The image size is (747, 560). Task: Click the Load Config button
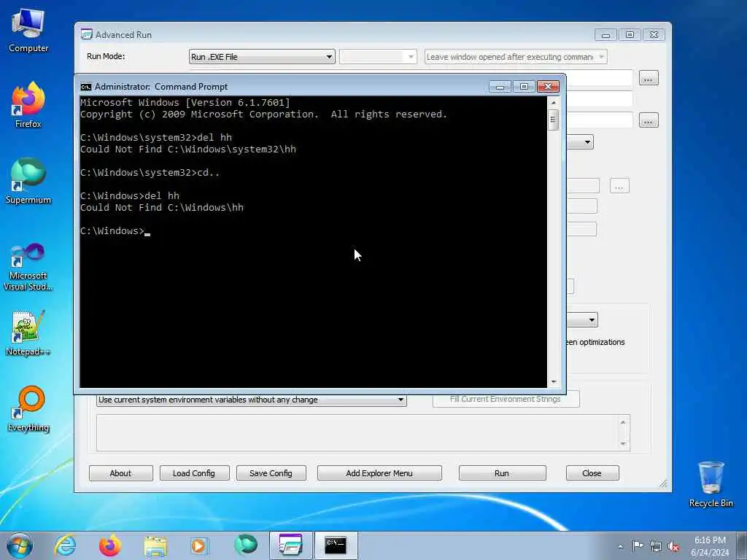[194, 472]
